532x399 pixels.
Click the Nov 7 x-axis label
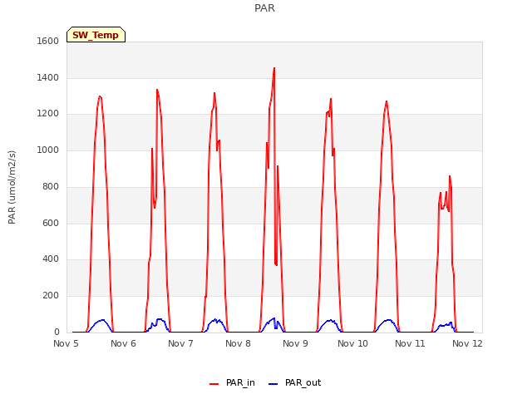180,343
